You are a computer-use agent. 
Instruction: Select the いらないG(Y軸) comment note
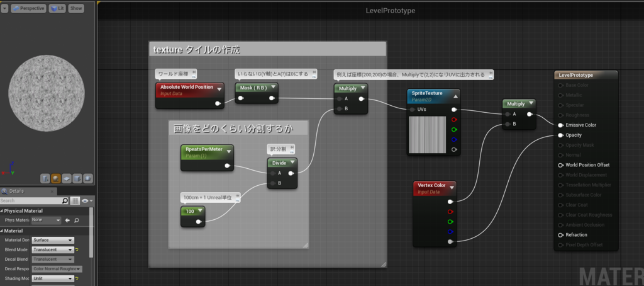[276, 74]
